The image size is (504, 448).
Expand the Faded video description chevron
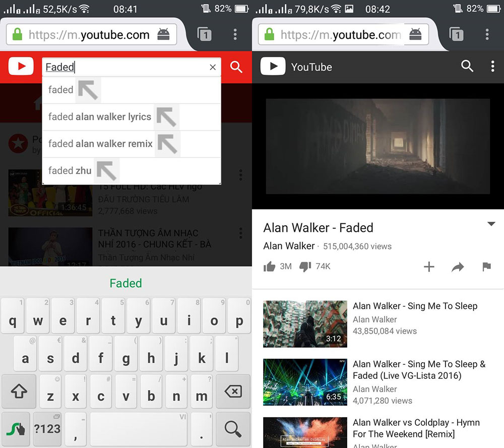[490, 224]
